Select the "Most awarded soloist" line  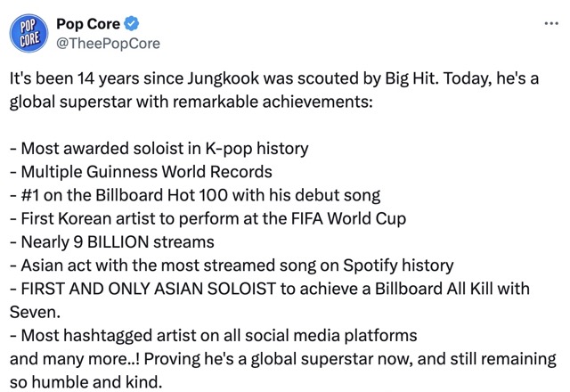coord(159,148)
